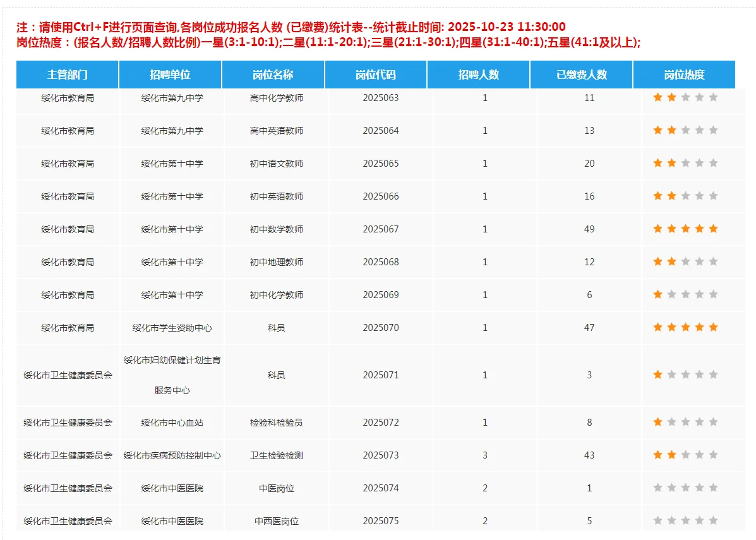This screenshot has width=756, height=540.
Task: Select position code 2025068
Action: click(x=381, y=262)
